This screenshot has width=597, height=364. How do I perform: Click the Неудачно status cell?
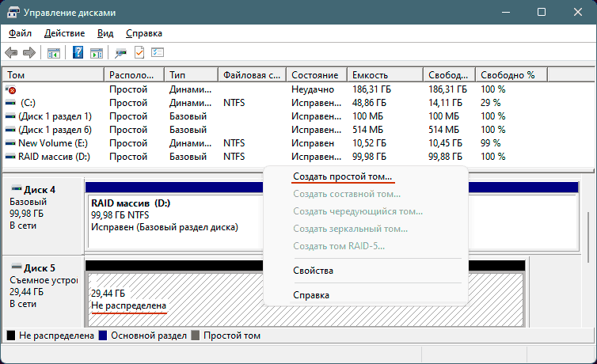(x=313, y=89)
